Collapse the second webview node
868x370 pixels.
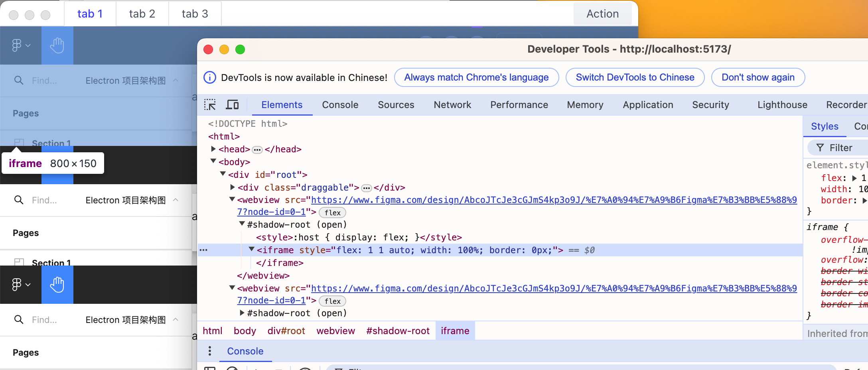pyautogui.click(x=232, y=287)
